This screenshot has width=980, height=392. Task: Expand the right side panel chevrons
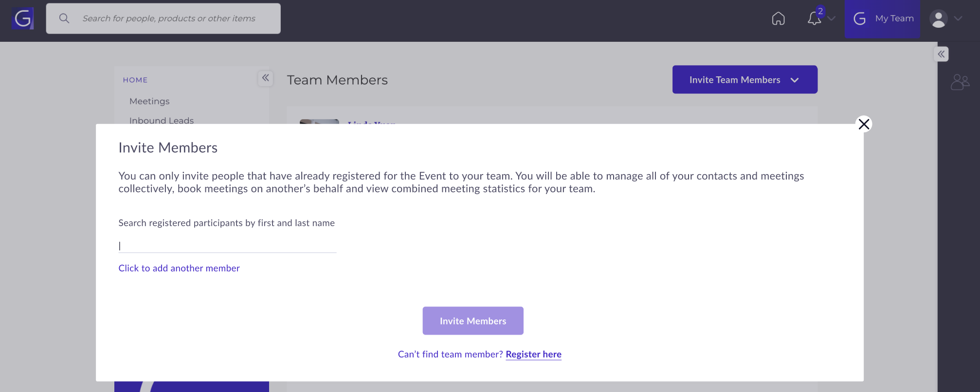pyautogui.click(x=941, y=54)
